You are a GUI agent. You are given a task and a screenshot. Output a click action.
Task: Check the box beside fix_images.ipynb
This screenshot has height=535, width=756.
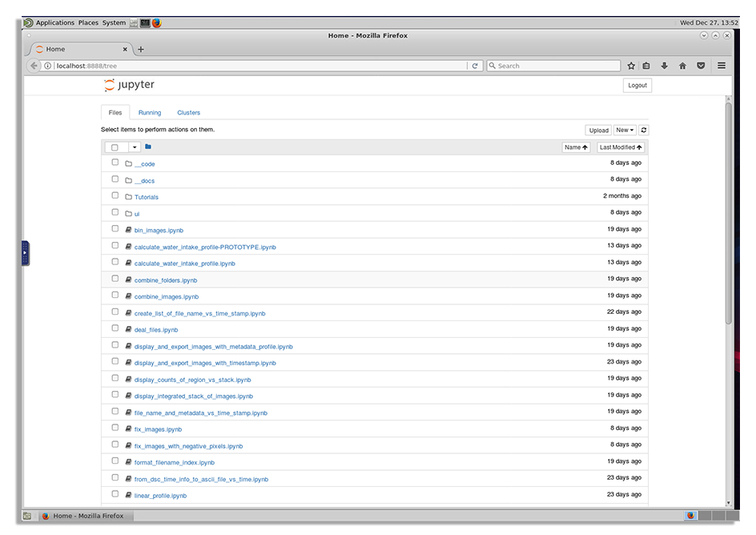115,428
